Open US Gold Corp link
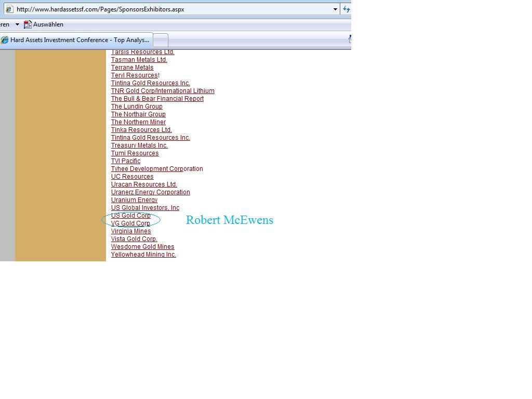 [130, 216]
